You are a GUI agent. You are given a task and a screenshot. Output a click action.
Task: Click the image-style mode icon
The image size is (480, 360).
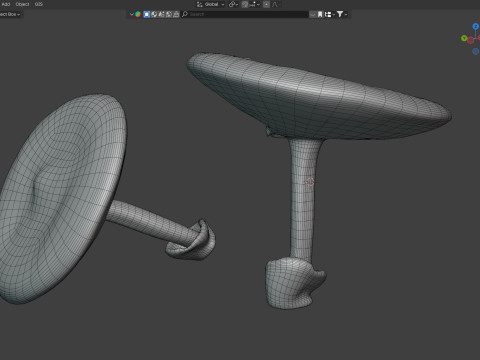tap(169, 14)
